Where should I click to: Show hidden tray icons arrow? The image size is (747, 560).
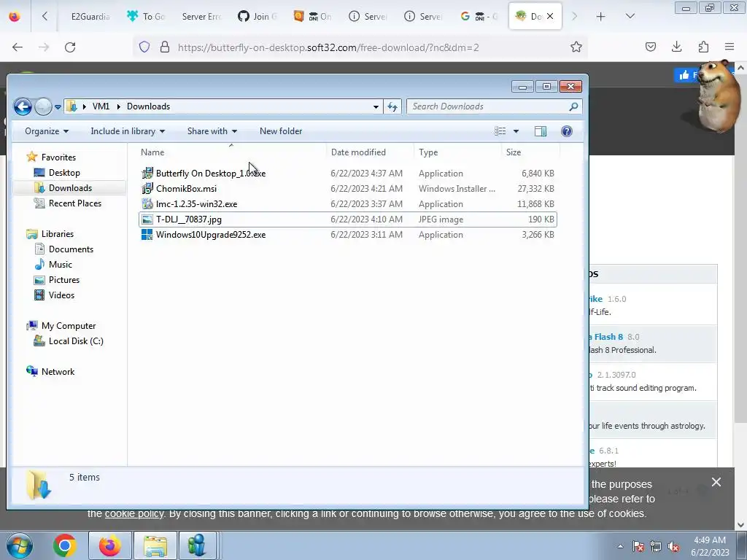620,547
